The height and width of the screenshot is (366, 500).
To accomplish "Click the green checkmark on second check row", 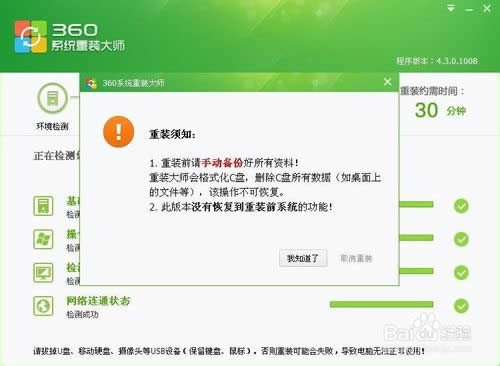I will [x=461, y=239].
